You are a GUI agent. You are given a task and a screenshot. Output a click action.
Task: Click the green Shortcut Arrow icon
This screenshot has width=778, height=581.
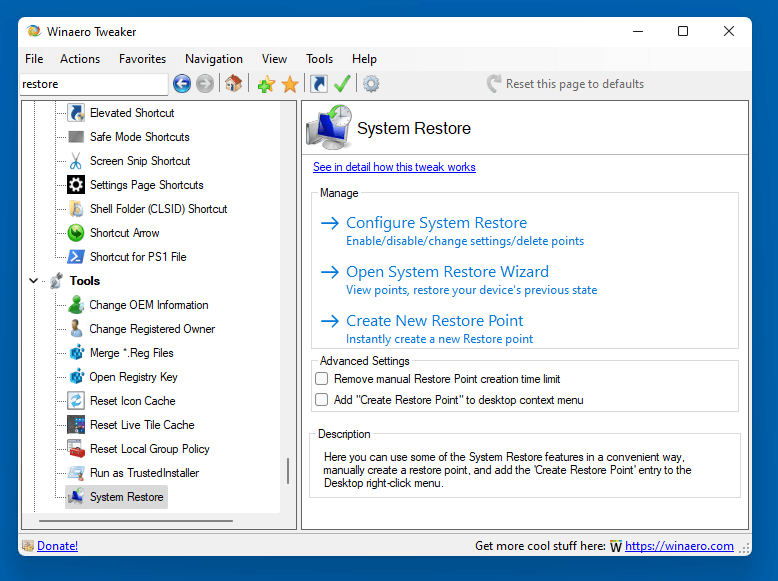point(76,233)
